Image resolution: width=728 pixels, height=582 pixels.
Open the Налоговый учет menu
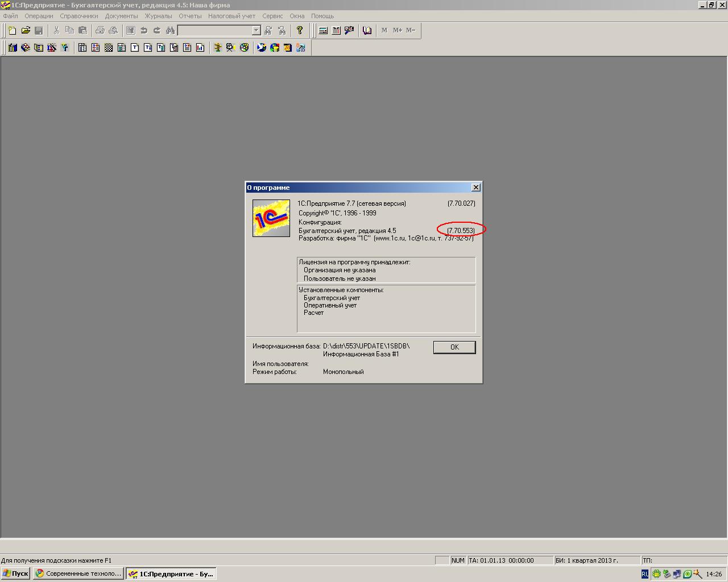pyautogui.click(x=231, y=16)
